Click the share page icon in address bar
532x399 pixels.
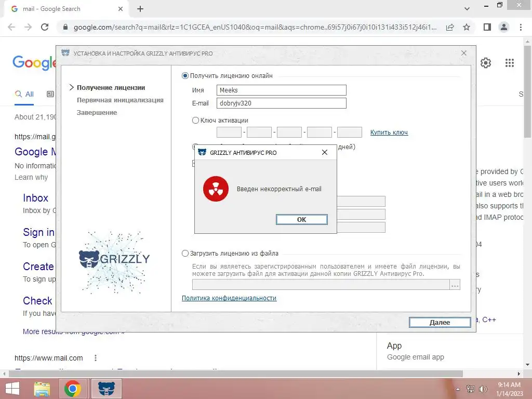click(450, 27)
